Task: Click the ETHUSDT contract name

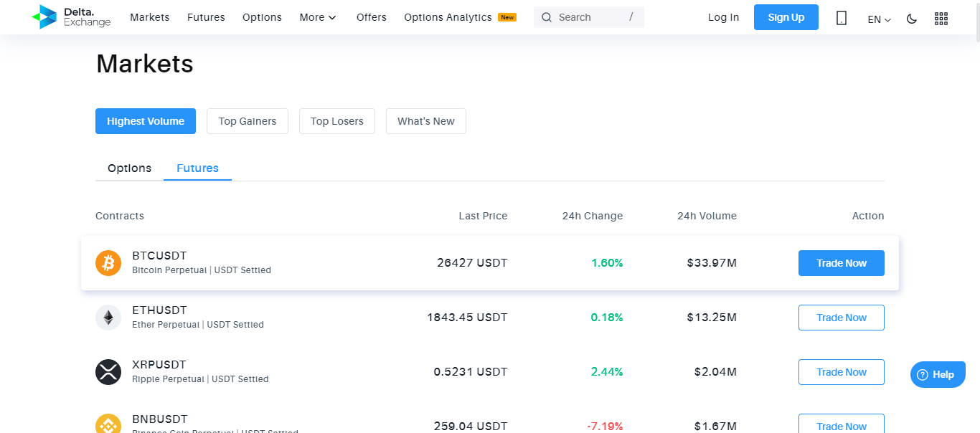Action: coord(159,310)
